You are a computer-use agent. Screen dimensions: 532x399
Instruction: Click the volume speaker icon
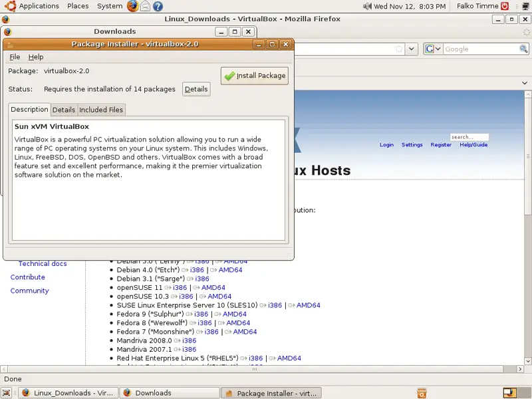pyautogui.click(x=368, y=6)
